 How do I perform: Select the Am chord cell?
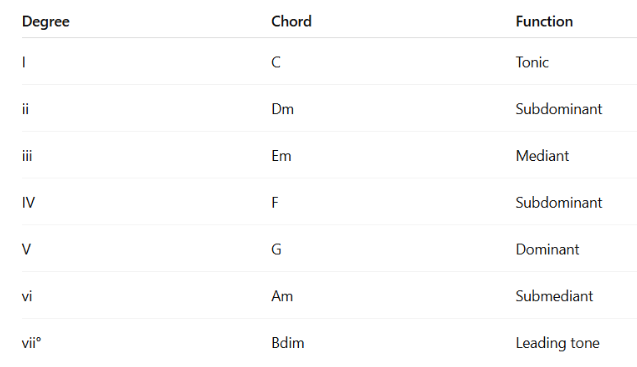coord(282,296)
